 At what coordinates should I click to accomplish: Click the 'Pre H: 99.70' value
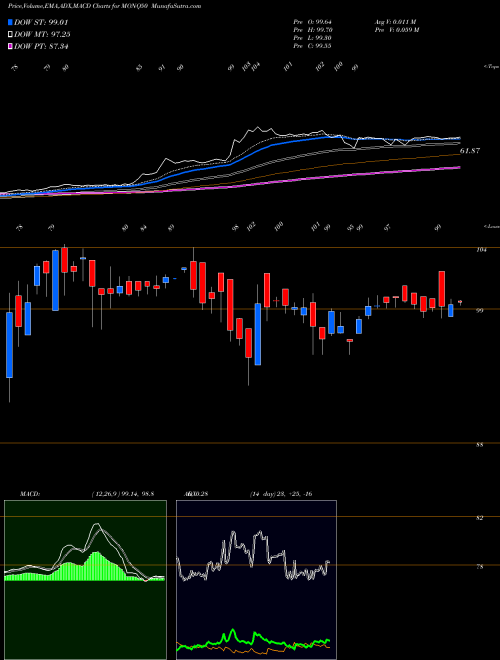314,30
